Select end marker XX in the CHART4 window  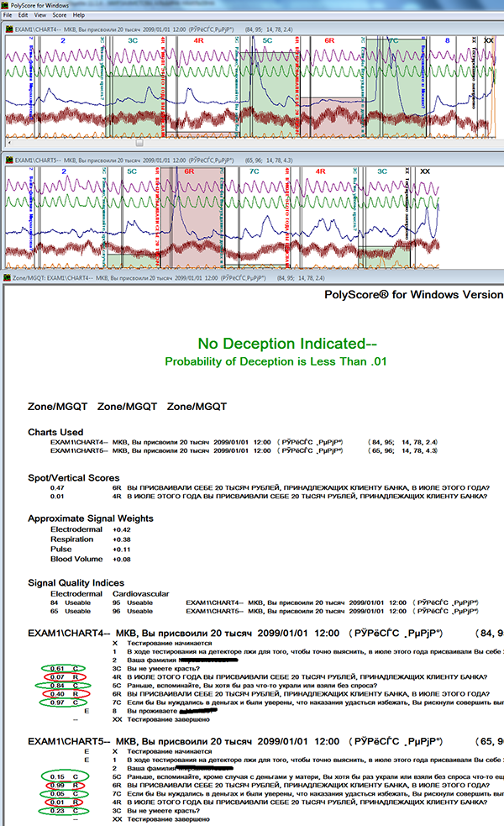point(489,40)
